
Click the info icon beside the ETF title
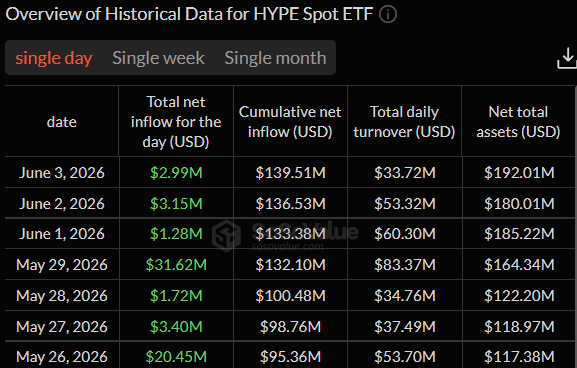[x=388, y=15]
